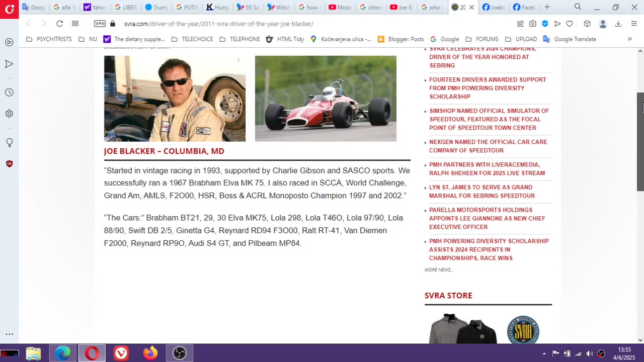
Task: Launch Microsoft Edge from the taskbar
Action: pyautogui.click(x=63, y=353)
